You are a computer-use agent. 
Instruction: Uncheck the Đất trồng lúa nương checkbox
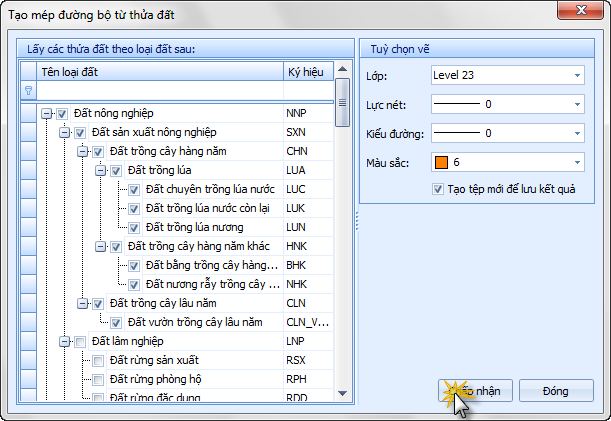point(135,228)
